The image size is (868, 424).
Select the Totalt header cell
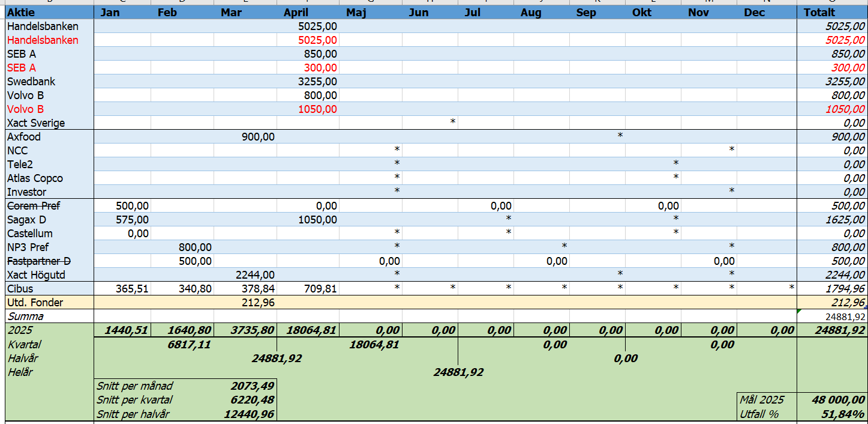pos(832,13)
